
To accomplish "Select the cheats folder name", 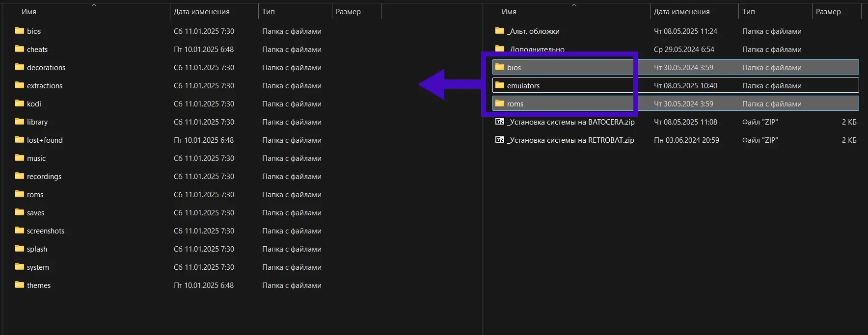I will (37, 50).
